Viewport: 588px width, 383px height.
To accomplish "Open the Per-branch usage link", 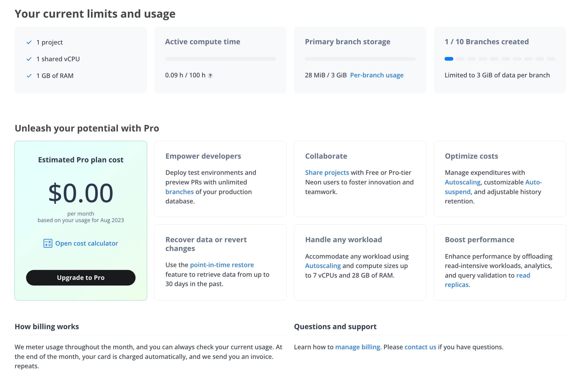I will [377, 75].
